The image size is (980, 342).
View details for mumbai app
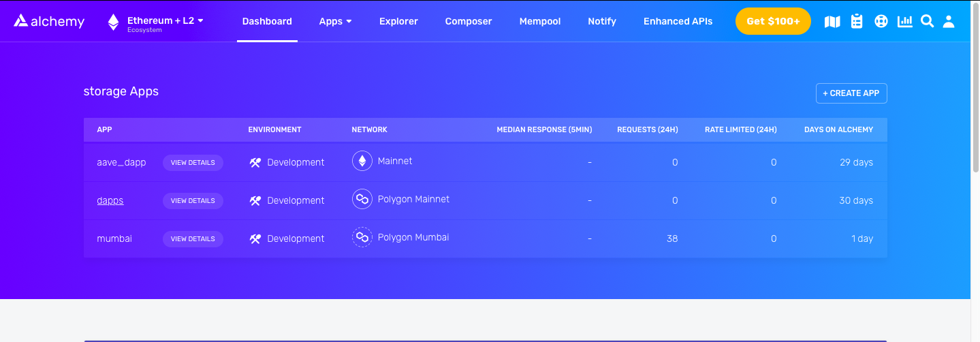[193, 238]
